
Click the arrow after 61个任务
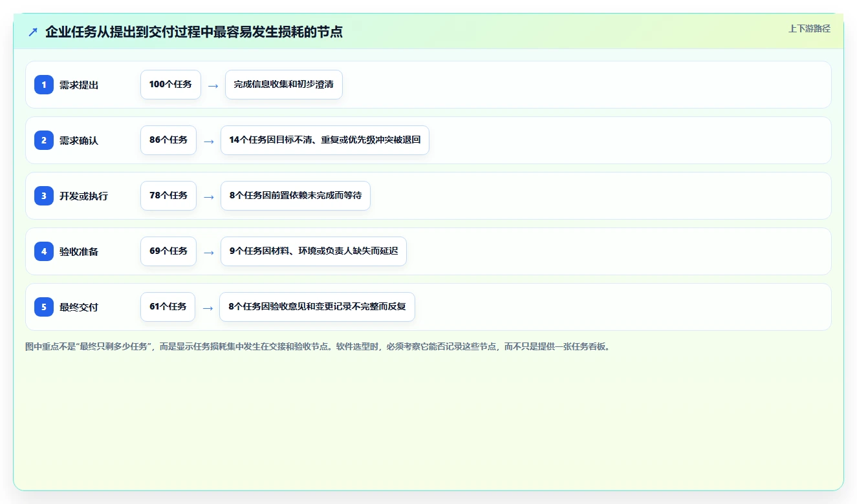point(208,308)
